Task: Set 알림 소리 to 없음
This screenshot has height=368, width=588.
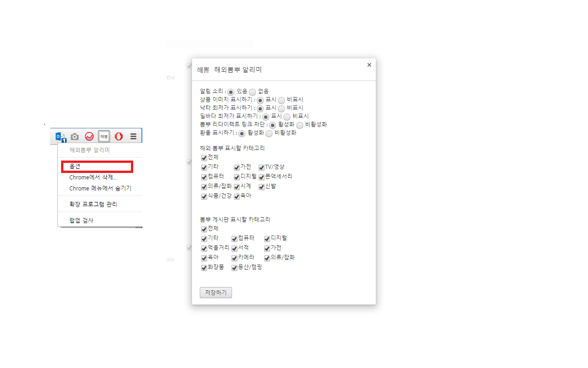Action: point(252,92)
